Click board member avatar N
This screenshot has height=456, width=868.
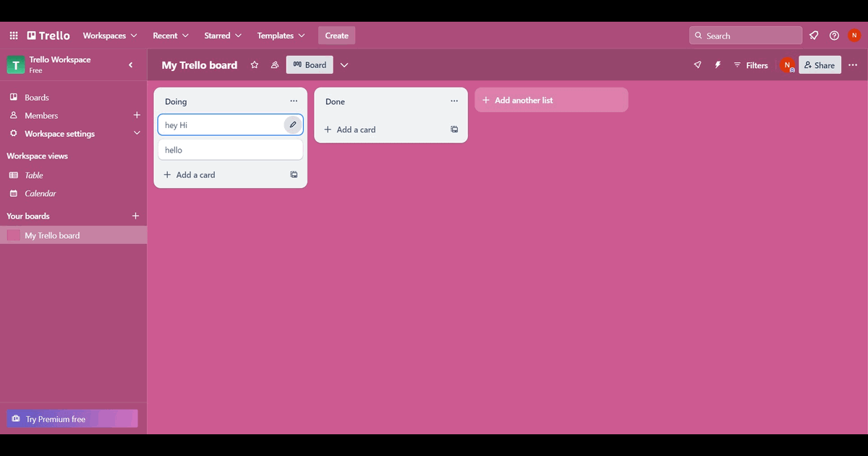(788, 65)
